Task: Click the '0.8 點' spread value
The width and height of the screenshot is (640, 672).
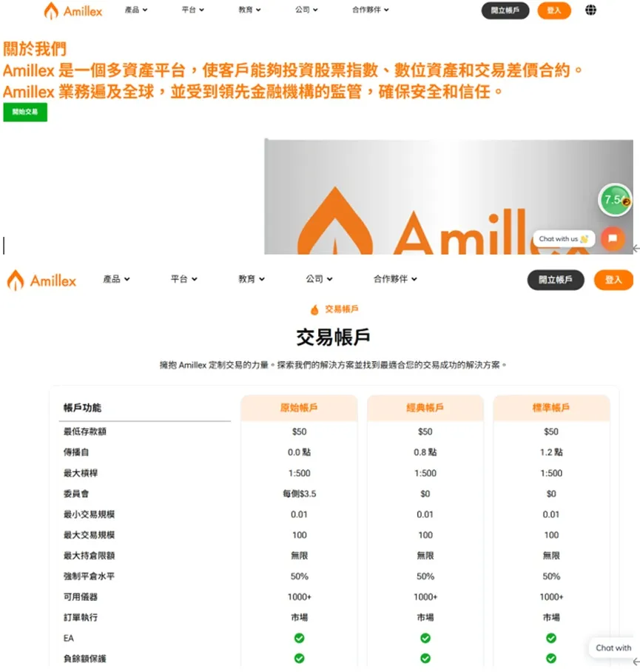Action: pyautogui.click(x=425, y=452)
